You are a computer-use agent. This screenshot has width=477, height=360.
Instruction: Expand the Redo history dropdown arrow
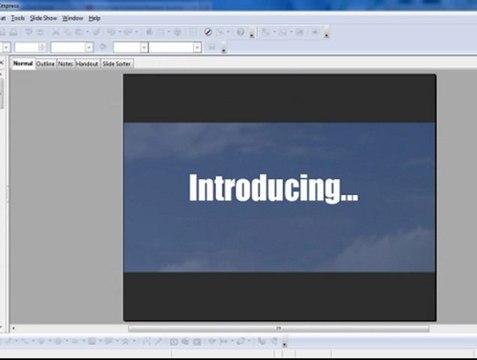(x=136, y=32)
